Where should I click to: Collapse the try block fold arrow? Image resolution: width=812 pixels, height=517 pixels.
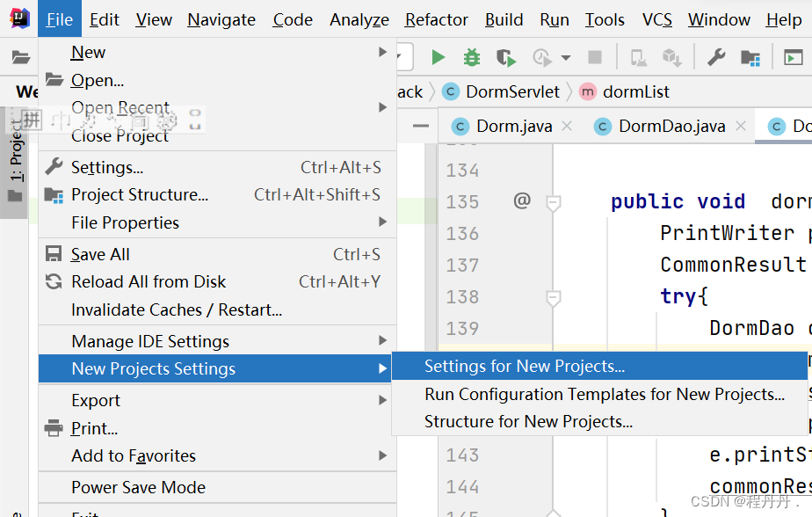point(553,296)
